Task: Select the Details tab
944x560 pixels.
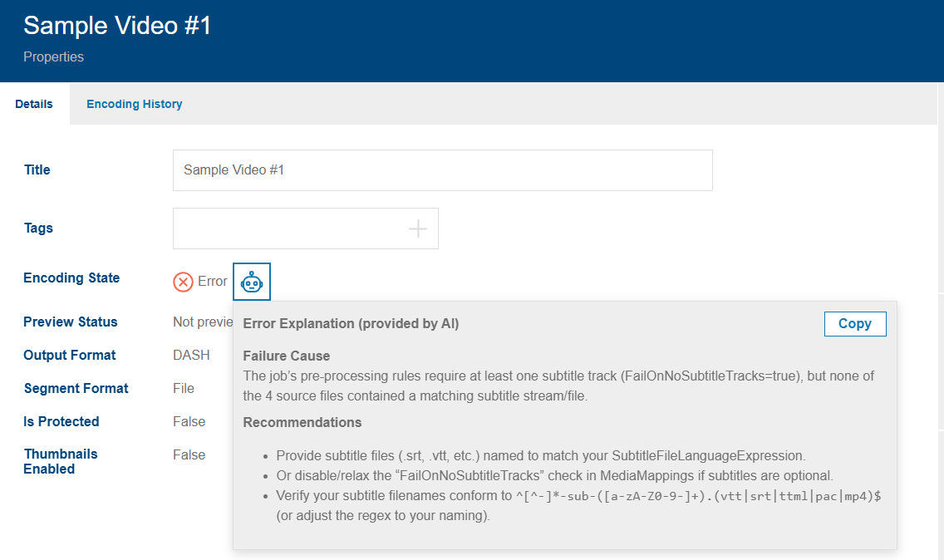Action: point(34,103)
